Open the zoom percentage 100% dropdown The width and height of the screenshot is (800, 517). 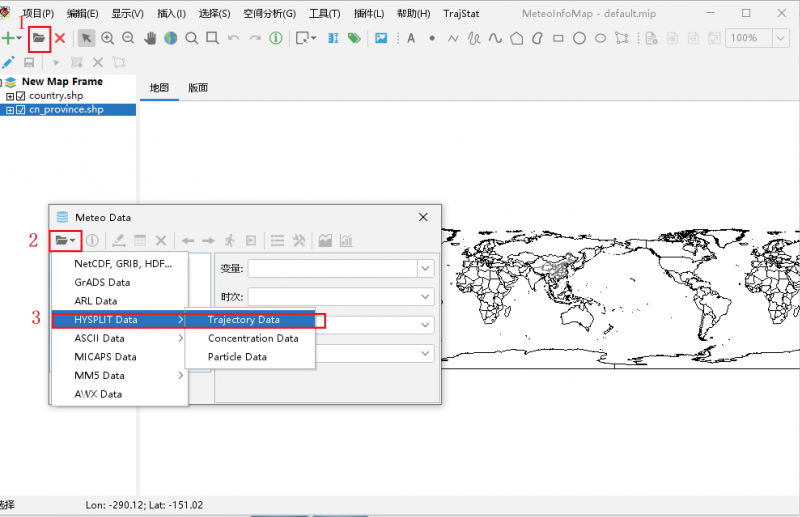tap(779, 38)
